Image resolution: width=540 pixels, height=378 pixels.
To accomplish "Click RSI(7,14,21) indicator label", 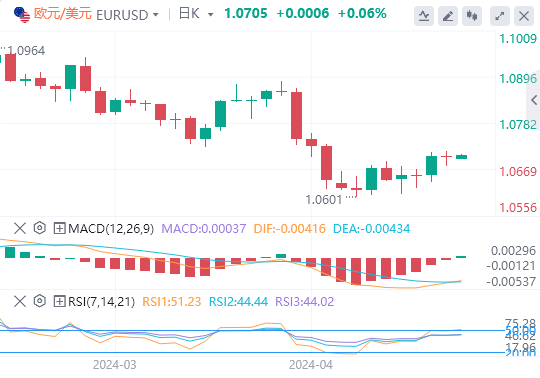I will coord(101,302).
